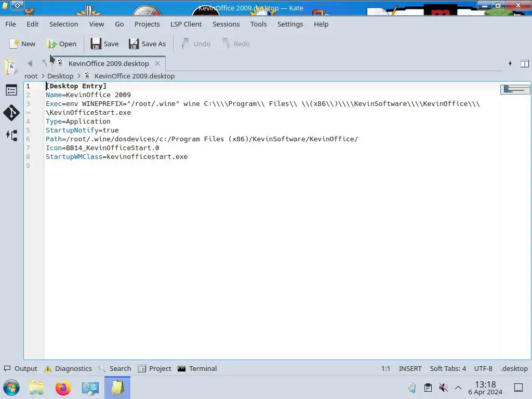
Task: Click the Type=Application line
Action: coord(78,122)
